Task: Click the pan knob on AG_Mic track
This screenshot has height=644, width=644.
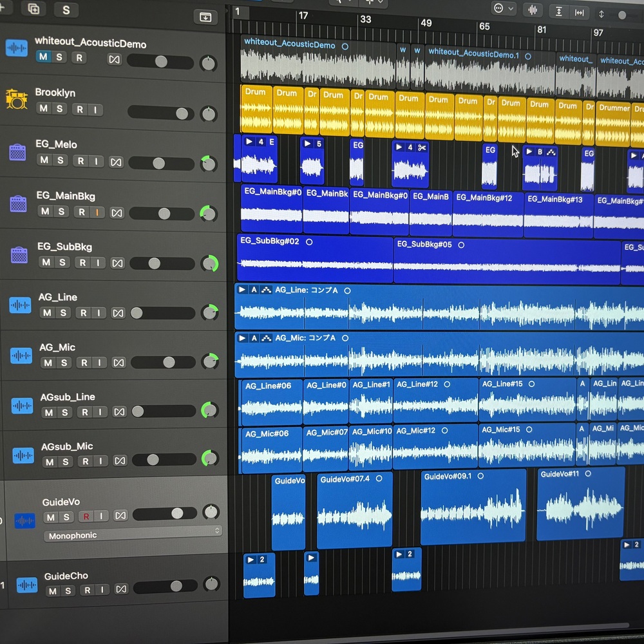Action: pos(210,362)
